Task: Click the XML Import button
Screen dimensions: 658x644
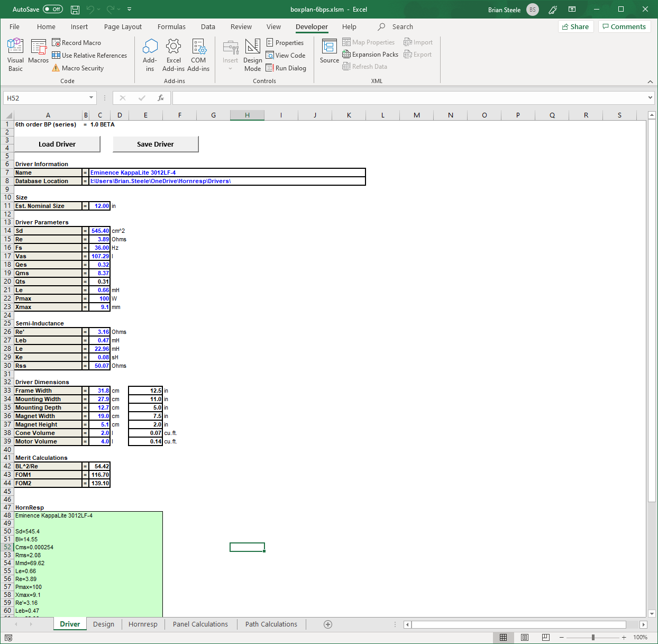Action: coord(418,42)
